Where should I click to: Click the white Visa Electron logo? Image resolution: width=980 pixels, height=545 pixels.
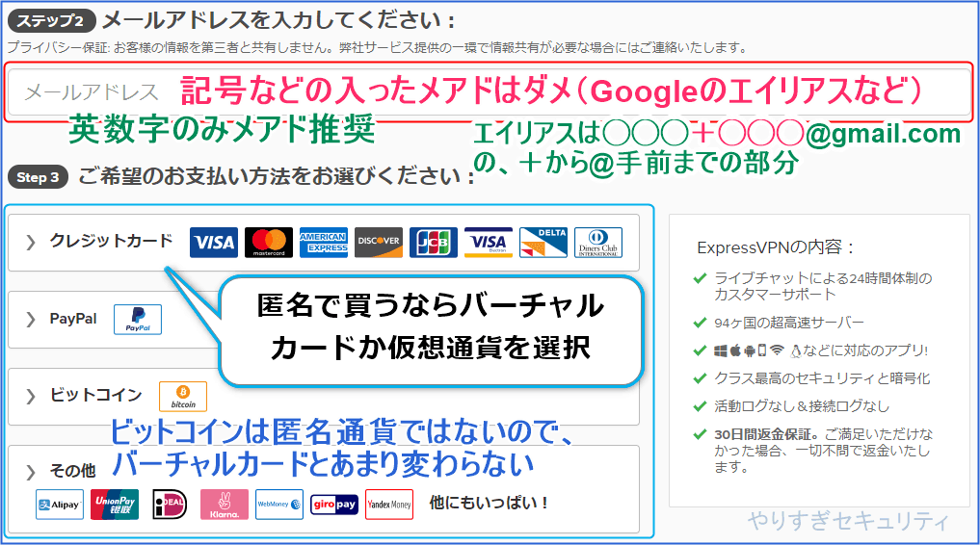point(489,243)
